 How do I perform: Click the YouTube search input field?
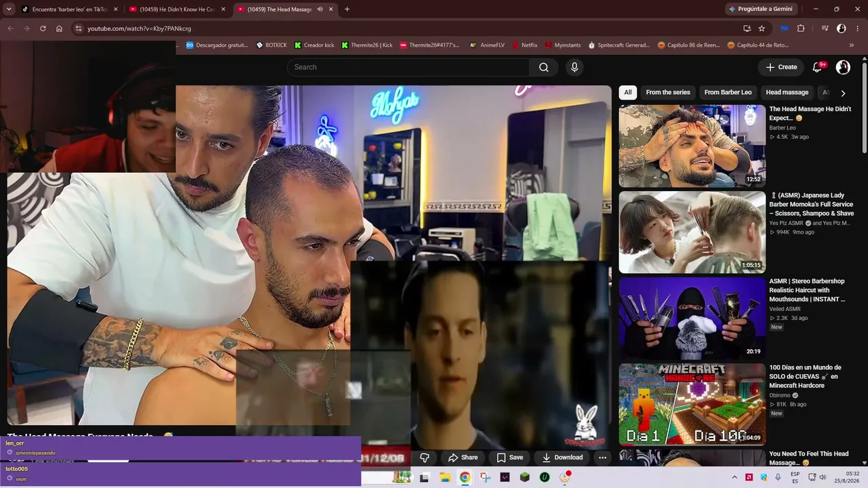[410, 67]
